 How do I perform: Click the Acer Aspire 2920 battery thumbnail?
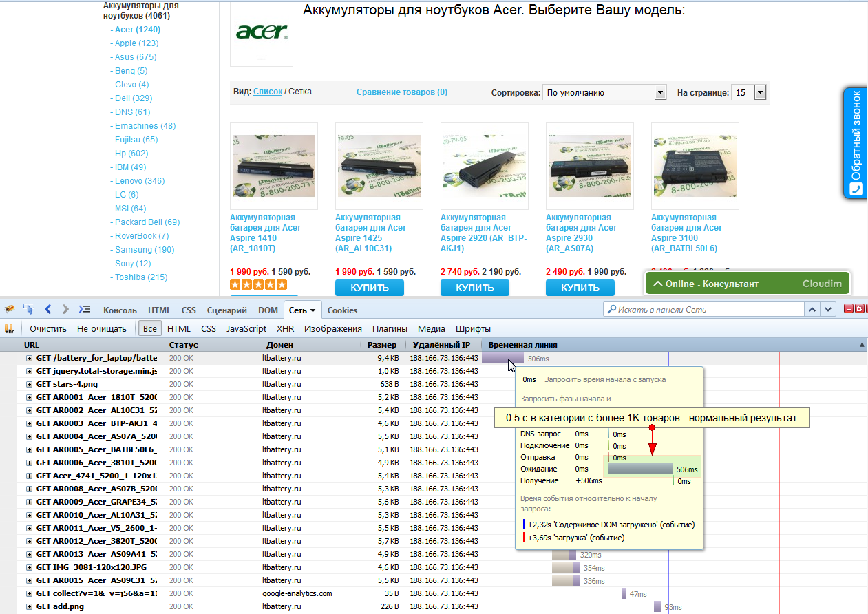pyautogui.click(x=484, y=166)
